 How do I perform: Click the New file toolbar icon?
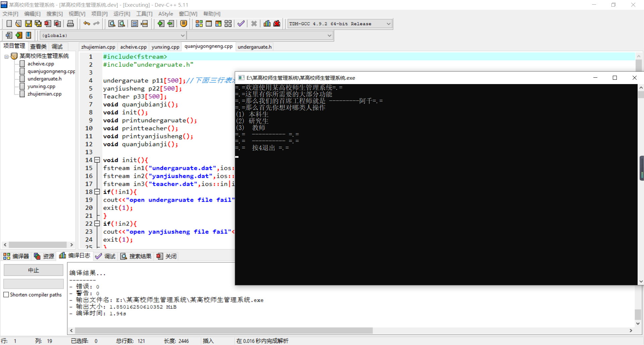click(9, 23)
